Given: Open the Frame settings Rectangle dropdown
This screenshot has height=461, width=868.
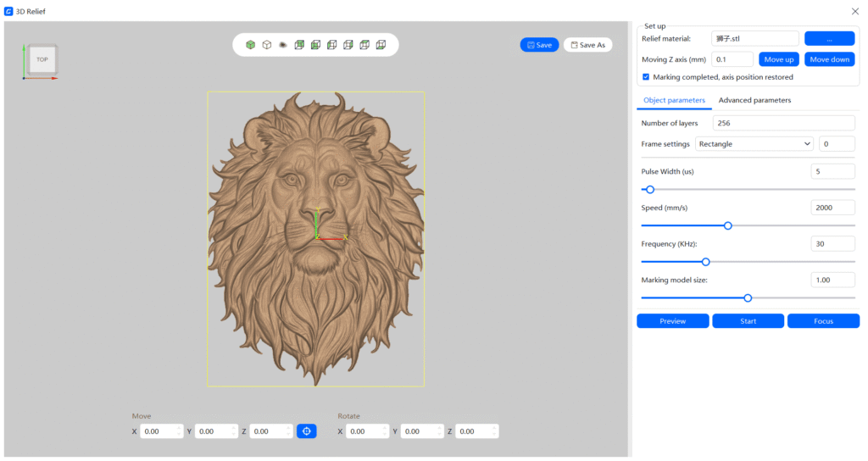Looking at the screenshot, I should [x=754, y=144].
